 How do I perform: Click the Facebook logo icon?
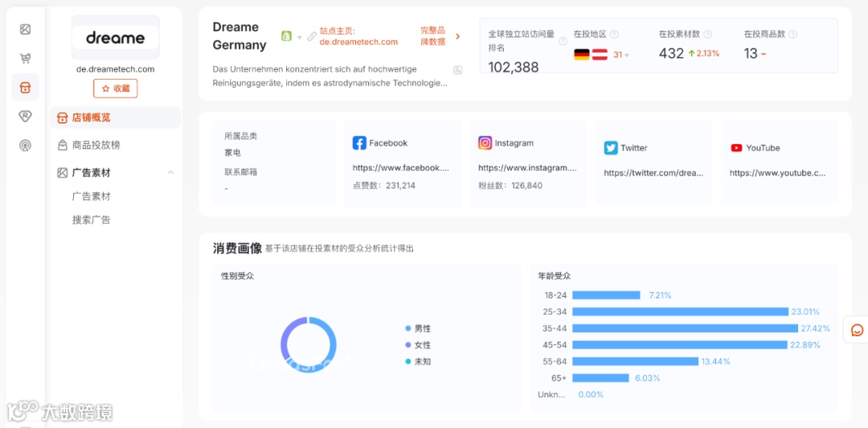click(359, 143)
